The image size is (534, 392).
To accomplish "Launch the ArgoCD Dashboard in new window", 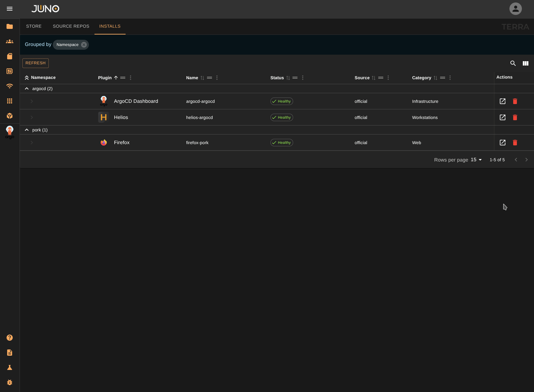I will pos(502,101).
